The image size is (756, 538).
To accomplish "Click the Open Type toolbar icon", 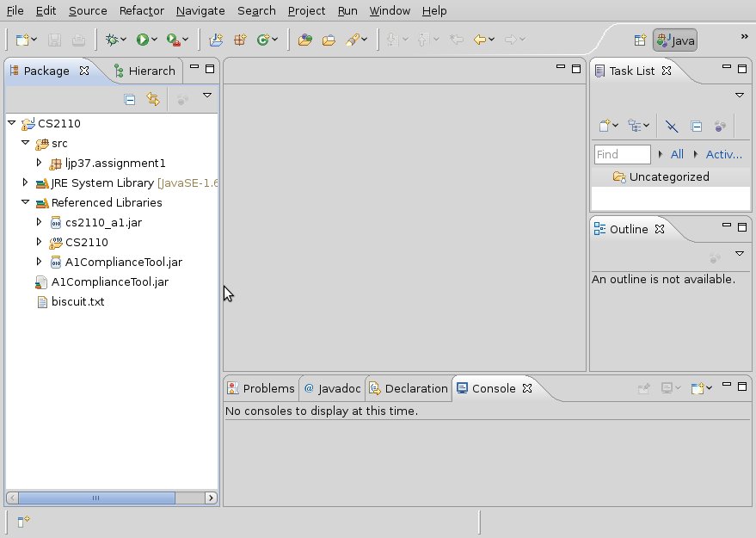I will click(304, 40).
